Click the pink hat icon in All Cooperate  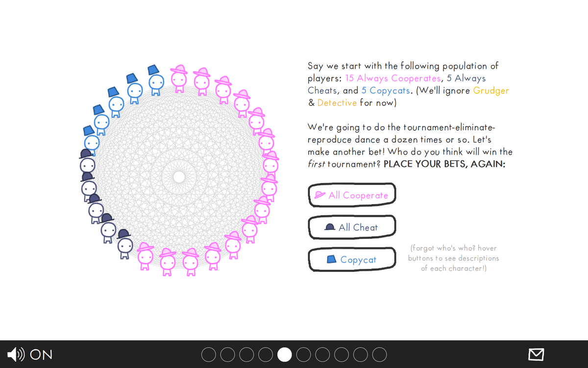pyautogui.click(x=320, y=195)
